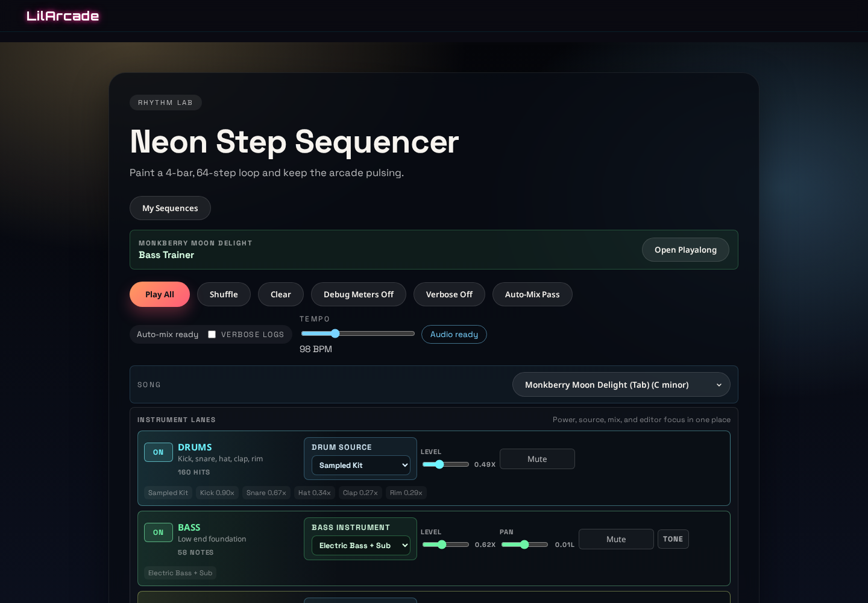Adjust the Bass pan slider
868x603 pixels.
[x=524, y=545]
